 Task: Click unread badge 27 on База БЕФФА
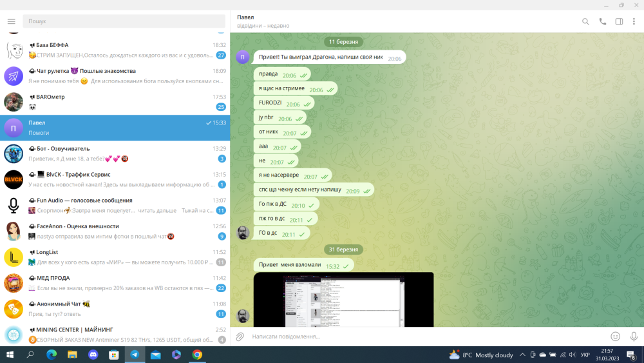(x=221, y=55)
